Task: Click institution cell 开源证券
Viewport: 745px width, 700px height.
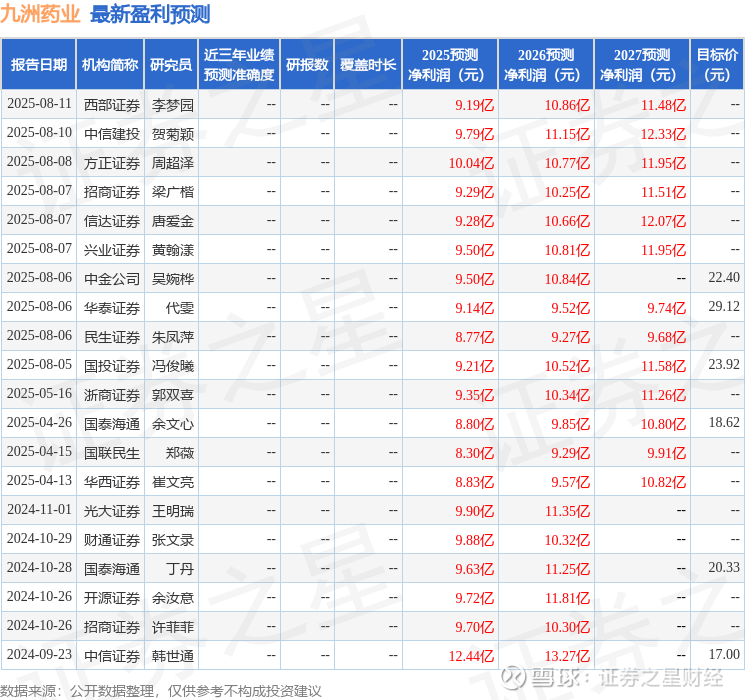Action: point(112,598)
